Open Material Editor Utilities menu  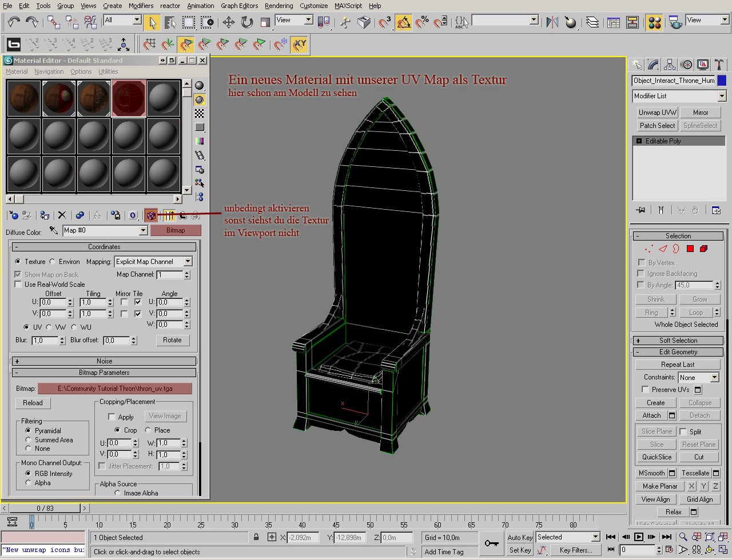click(x=108, y=71)
